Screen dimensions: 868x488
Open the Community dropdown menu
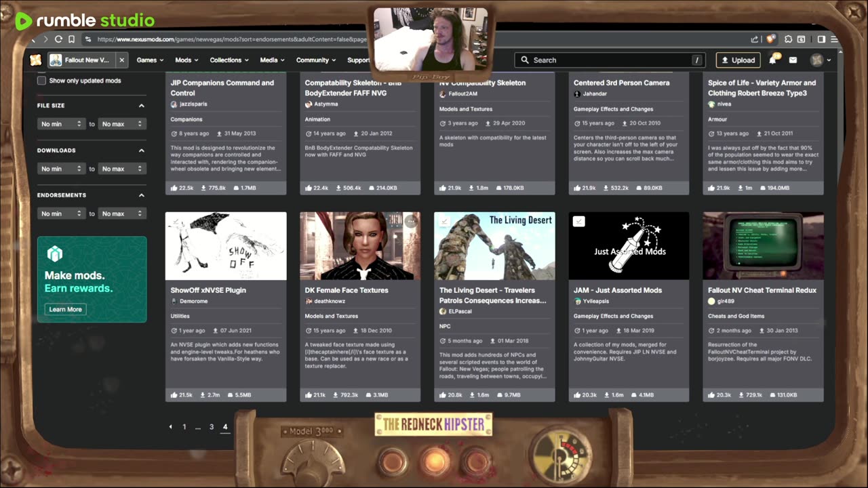click(316, 60)
